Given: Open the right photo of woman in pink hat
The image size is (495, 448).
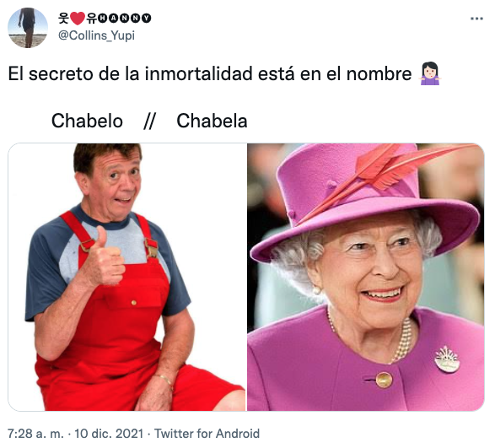Looking at the screenshot, I should pos(366,277).
